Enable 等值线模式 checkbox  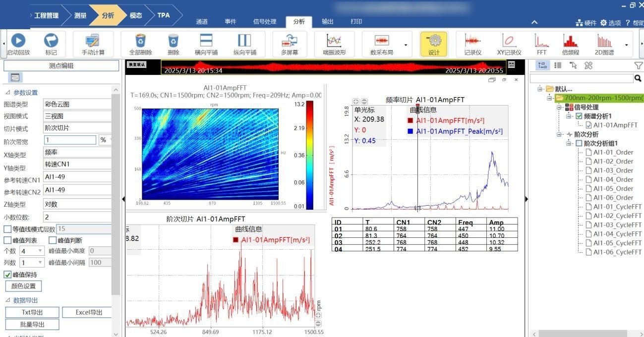[7, 229]
